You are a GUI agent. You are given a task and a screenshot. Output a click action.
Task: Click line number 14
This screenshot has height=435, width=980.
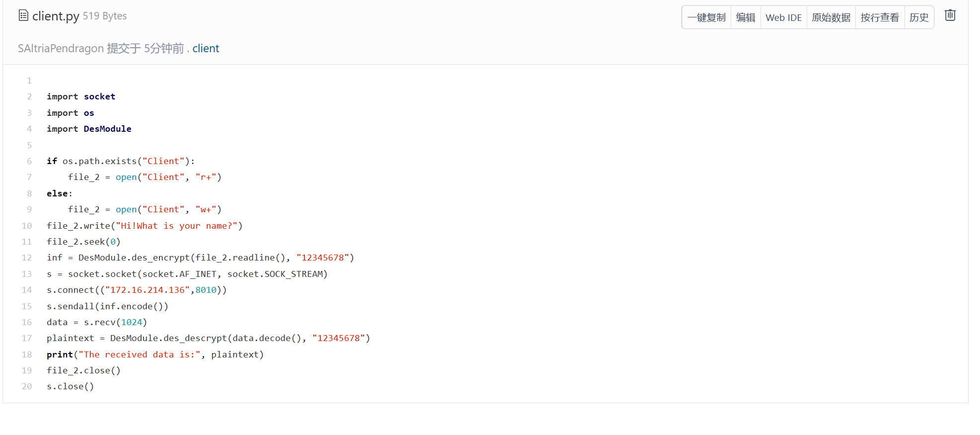tap(27, 290)
